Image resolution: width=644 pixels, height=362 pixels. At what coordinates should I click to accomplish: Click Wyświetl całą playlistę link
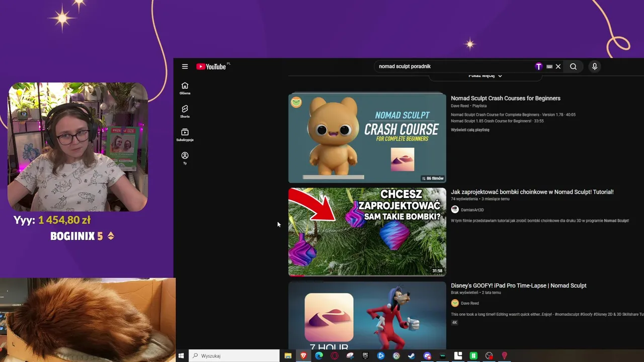coord(470,130)
